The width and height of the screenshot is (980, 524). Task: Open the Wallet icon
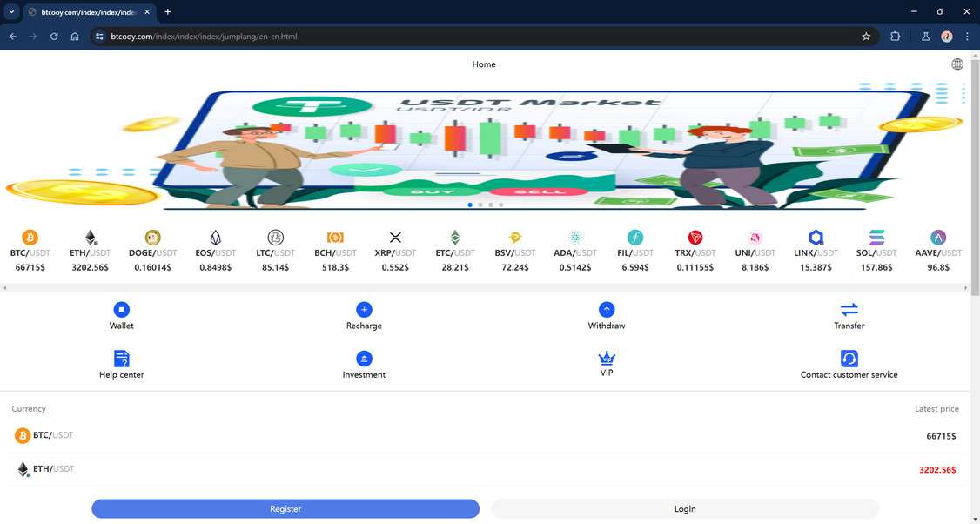[121, 310]
